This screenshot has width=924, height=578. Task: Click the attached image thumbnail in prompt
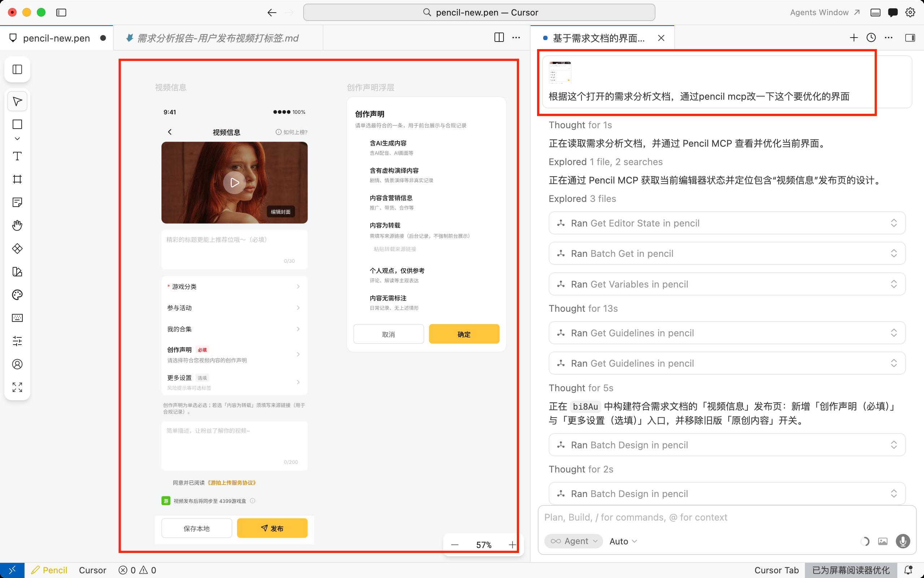click(x=560, y=72)
